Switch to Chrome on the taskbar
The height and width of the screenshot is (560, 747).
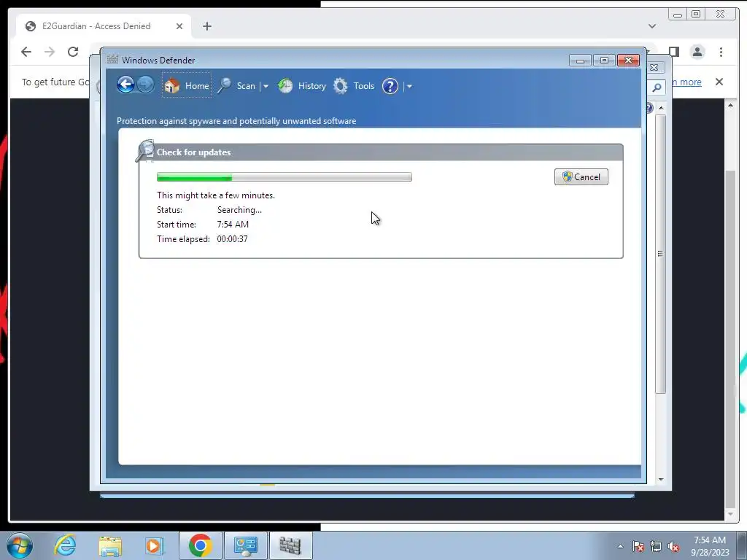[200, 545]
